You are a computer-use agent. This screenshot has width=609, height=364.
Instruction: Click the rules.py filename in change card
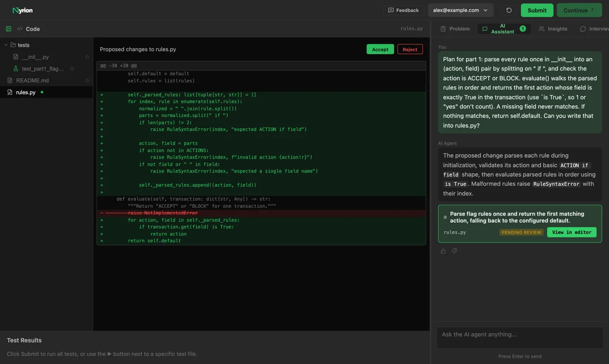click(x=455, y=232)
